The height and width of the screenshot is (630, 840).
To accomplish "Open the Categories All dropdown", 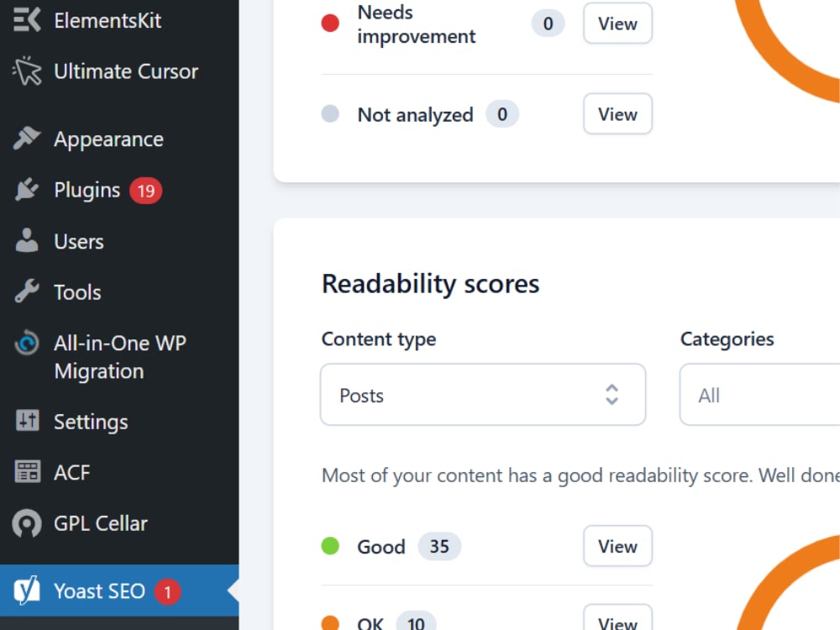I will click(x=759, y=395).
